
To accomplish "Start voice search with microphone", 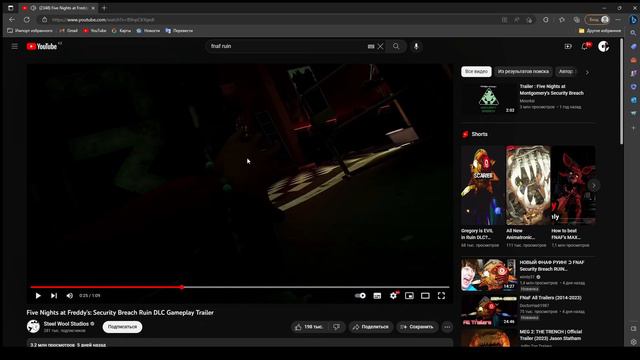I will click(x=416, y=46).
